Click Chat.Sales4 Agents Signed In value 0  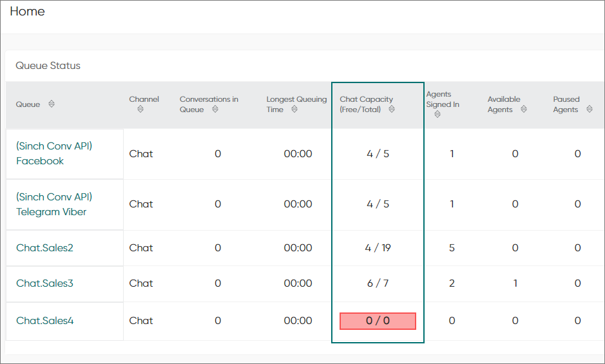pyautogui.click(x=452, y=321)
